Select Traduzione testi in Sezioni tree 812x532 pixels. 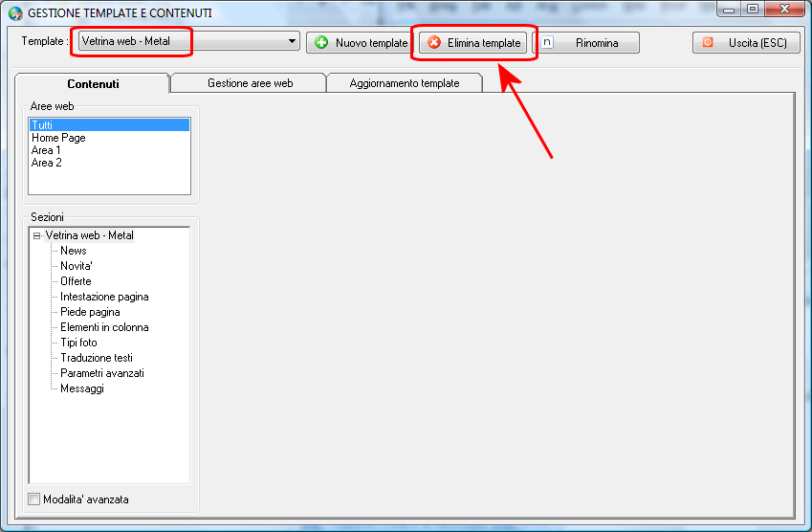click(97, 358)
